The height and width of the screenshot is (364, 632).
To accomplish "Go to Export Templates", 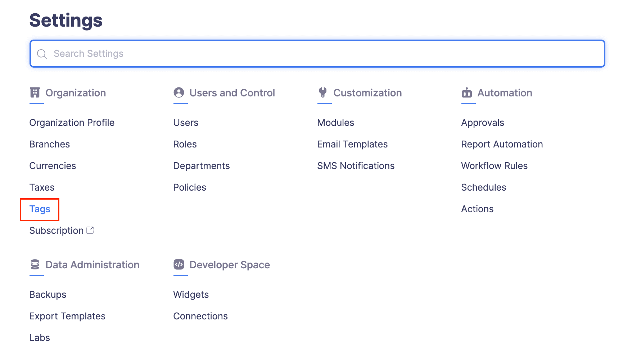I will pos(67,316).
